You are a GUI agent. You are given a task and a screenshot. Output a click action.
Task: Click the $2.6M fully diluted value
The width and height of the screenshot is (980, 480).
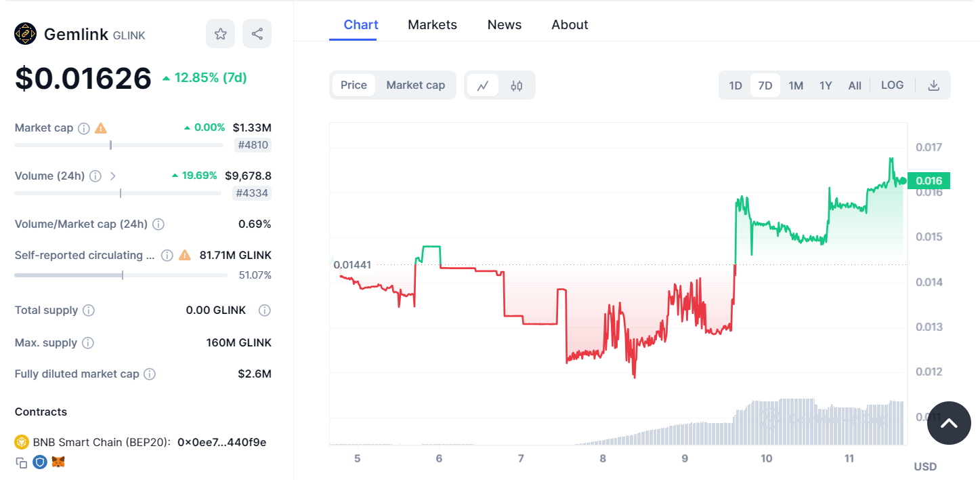(255, 374)
